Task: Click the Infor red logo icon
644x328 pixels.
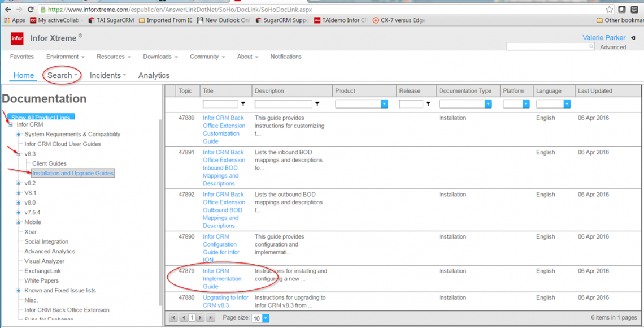Action: 18,38
